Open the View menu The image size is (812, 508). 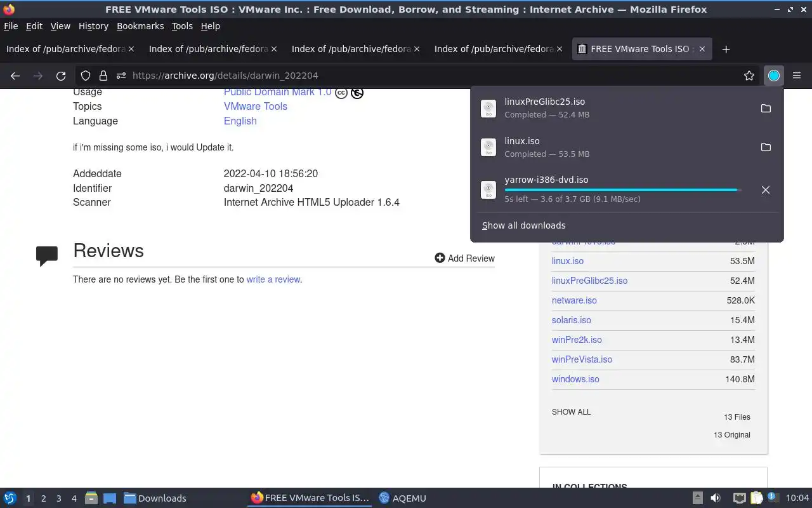60,26
